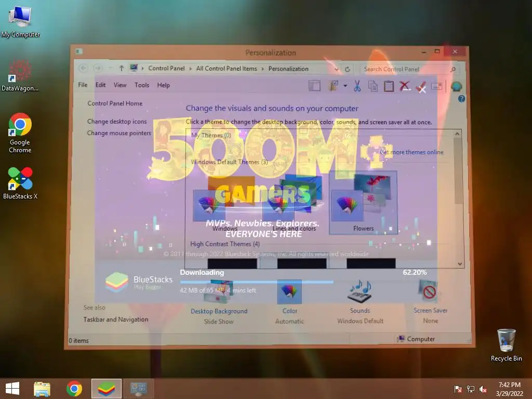Click All Control Panel Items breadcrumb

tap(227, 69)
